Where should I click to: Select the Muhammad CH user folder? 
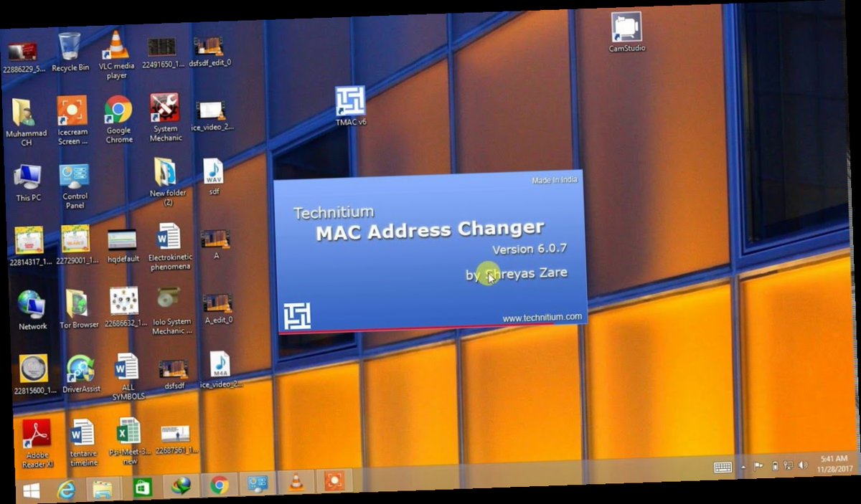(x=26, y=123)
